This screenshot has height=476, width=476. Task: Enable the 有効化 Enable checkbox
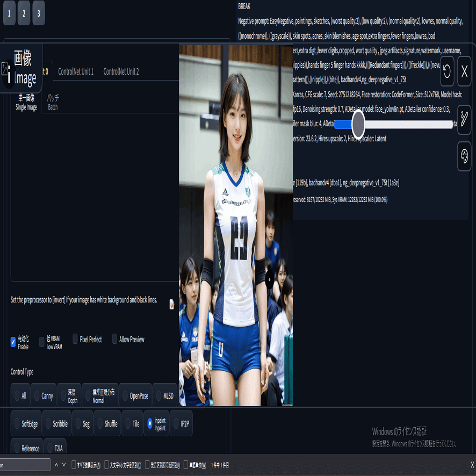[x=13, y=342]
